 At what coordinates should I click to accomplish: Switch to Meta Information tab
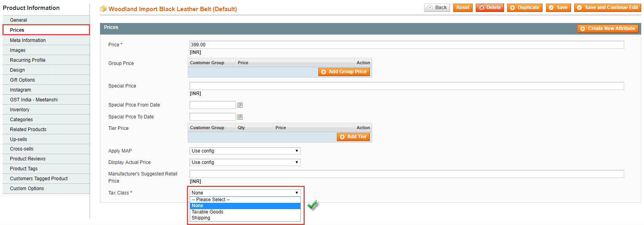(46, 40)
